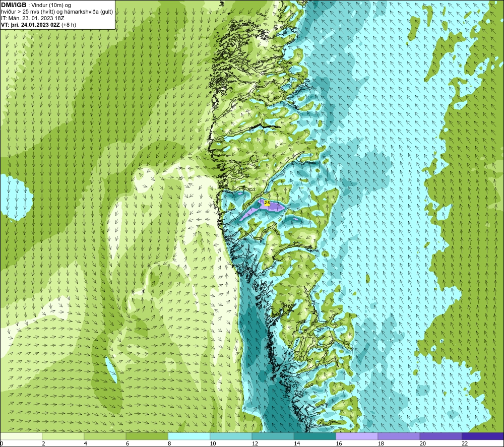The width and height of the screenshot is (504, 447).
Task: Pick the 12–14 m/s teal legend swatch
Action: (273, 436)
